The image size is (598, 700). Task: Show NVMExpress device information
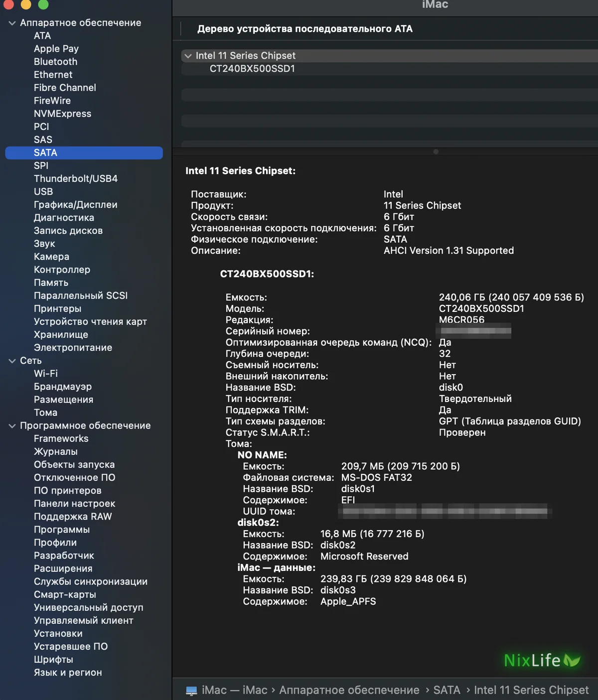(x=62, y=114)
